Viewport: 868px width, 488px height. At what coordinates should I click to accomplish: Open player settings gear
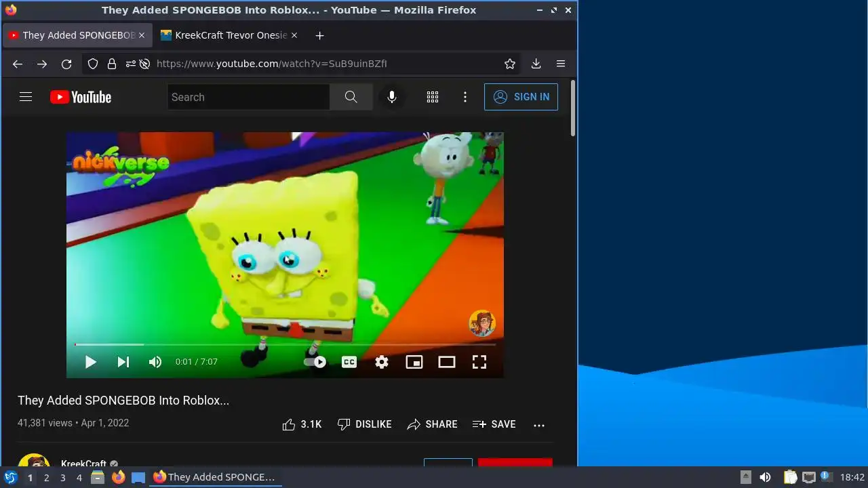pyautogui.click(x=382, y=362)
